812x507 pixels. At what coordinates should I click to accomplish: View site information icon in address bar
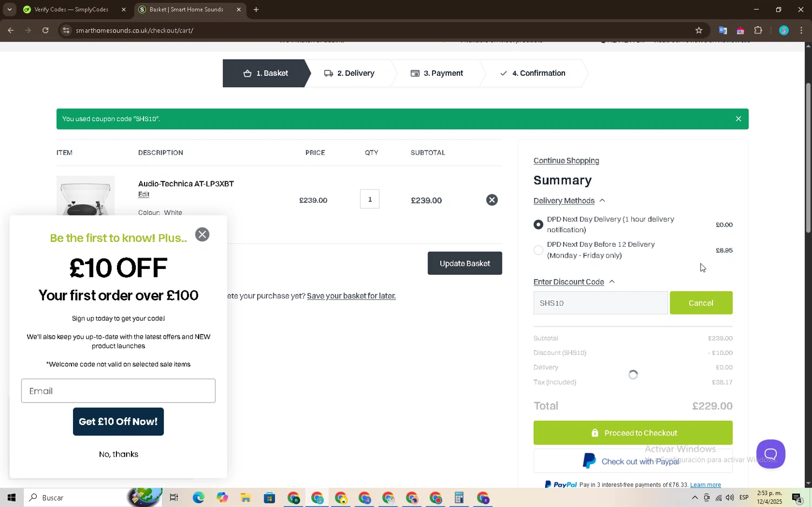[x=66, y=30]
